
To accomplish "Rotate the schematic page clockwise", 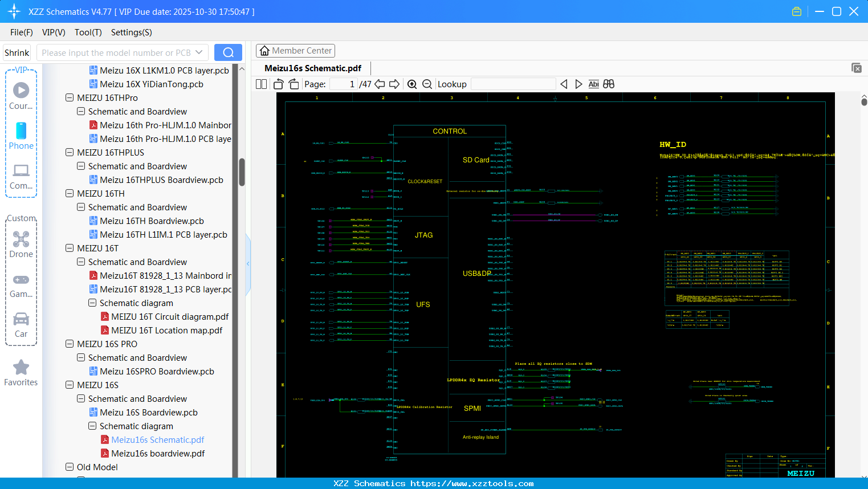I will point(293,84).
